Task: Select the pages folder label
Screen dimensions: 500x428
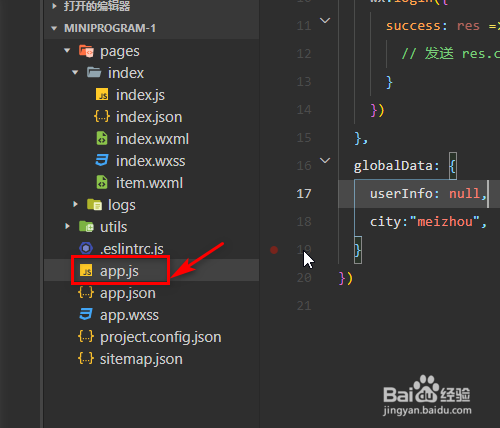Action: pos(120,52)
